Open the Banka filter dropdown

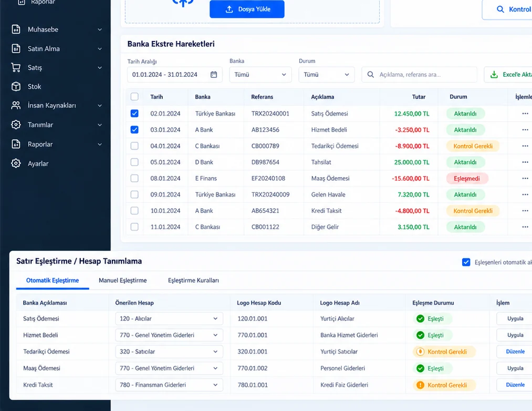click(260, 75)
